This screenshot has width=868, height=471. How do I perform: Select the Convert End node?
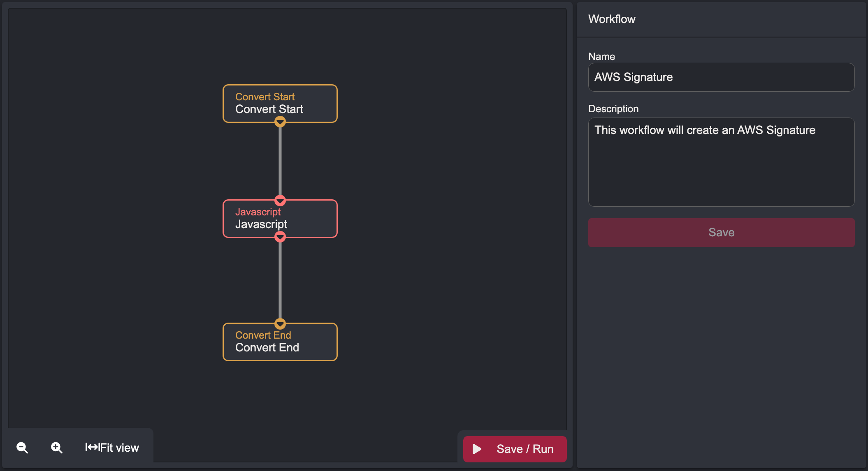(x=280, y=342)
